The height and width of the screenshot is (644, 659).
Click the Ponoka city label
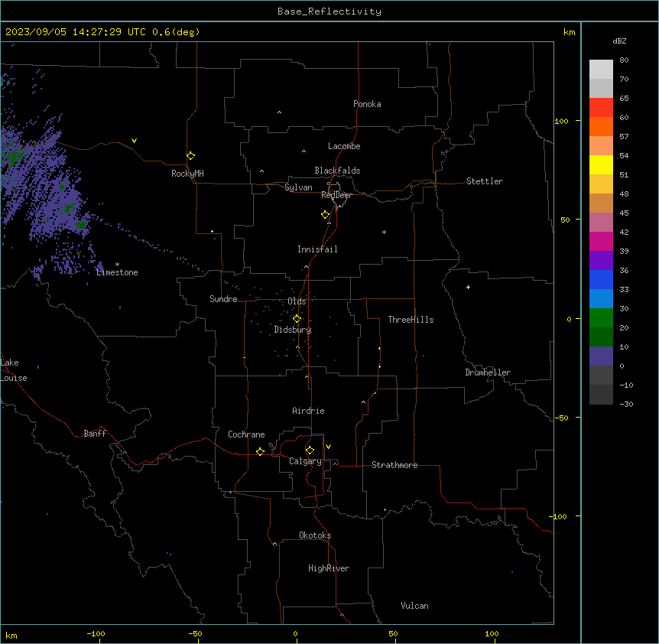(367, 104)
